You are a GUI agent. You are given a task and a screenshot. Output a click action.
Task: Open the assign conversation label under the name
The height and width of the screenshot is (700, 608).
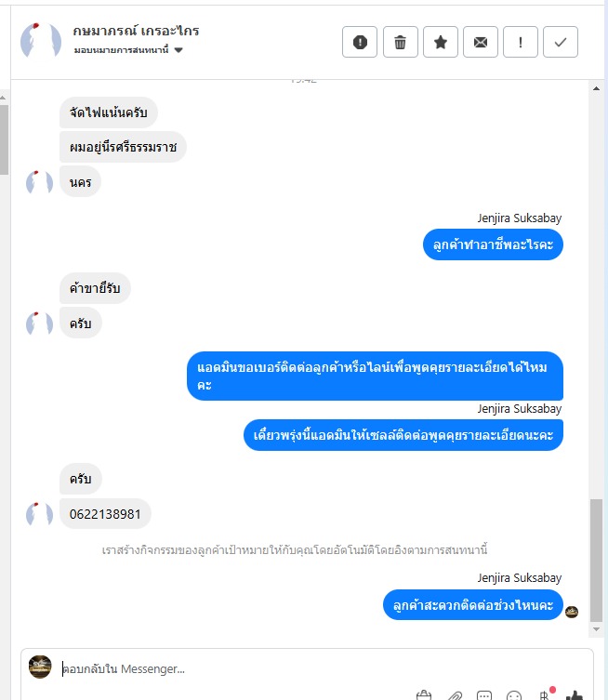[x=122, y=50]
